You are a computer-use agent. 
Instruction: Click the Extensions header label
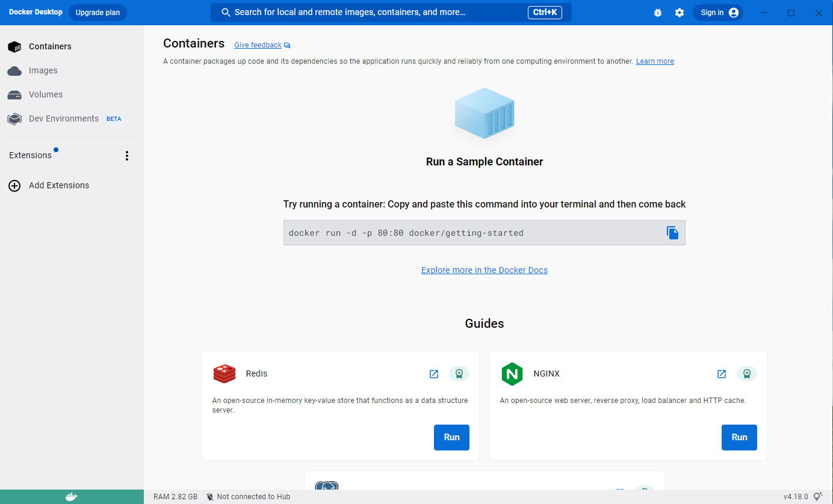[30, 155]
